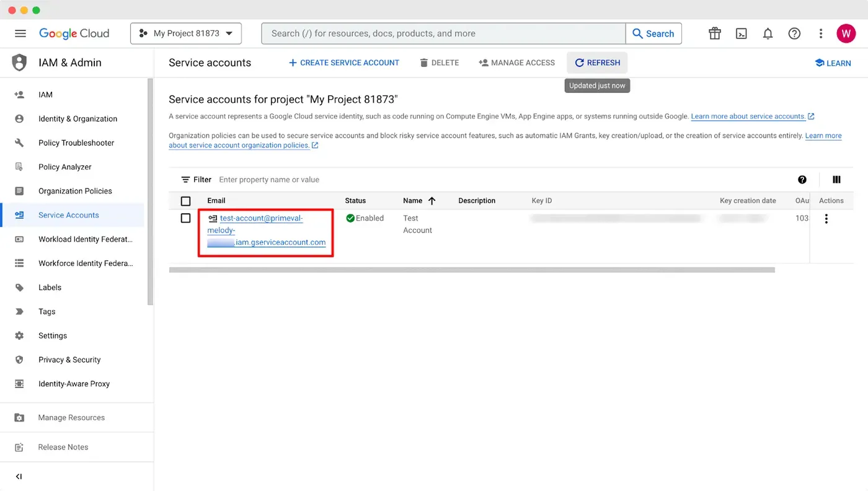Open actions menu for Test Account row

826,219
